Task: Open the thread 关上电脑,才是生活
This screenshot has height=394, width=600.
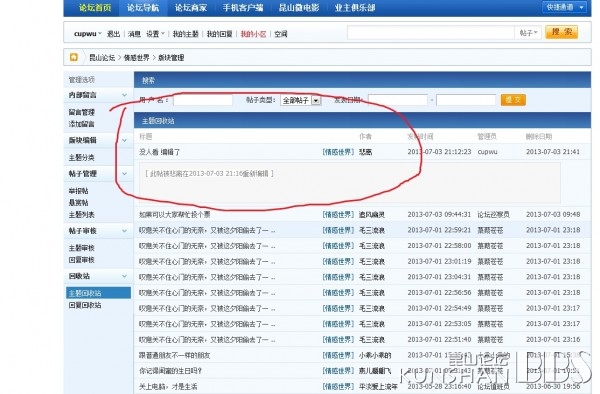Action: (x=168, y=387)
